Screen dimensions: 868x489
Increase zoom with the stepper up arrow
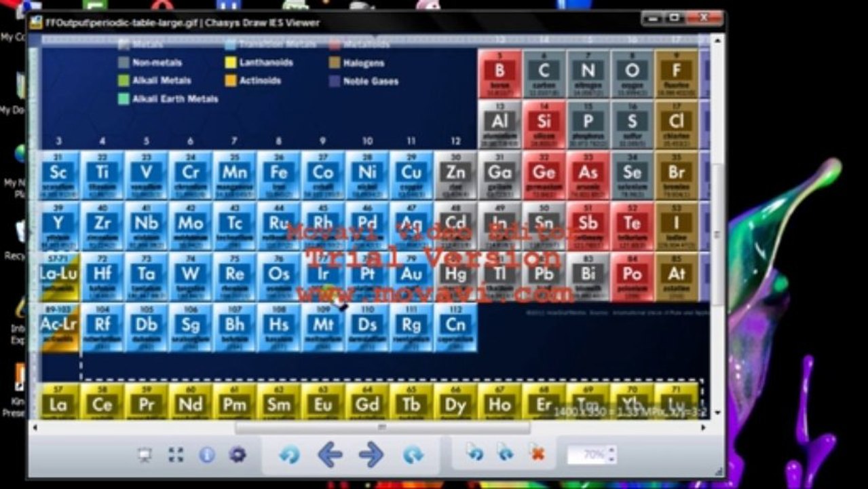[x=611, y=450]
